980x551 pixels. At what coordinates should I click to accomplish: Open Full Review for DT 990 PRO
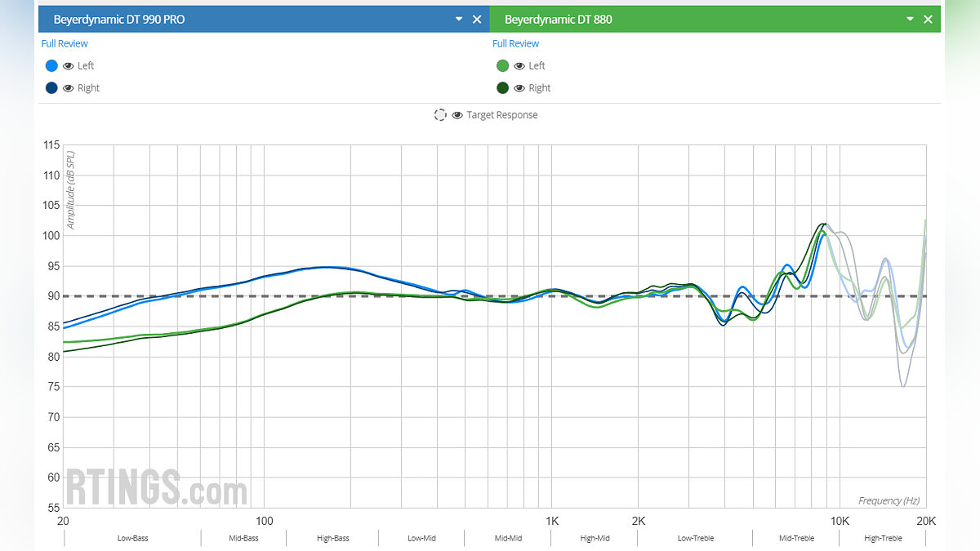tap(65, 43)
